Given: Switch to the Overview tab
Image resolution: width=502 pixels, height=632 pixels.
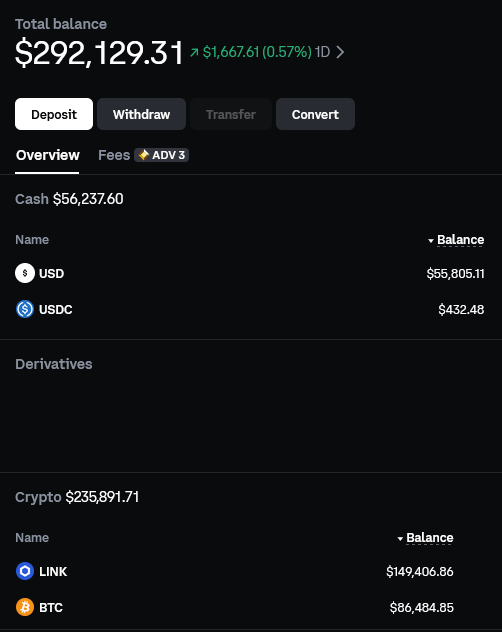Looking at the screenshot, I should [x=48, y=155].
